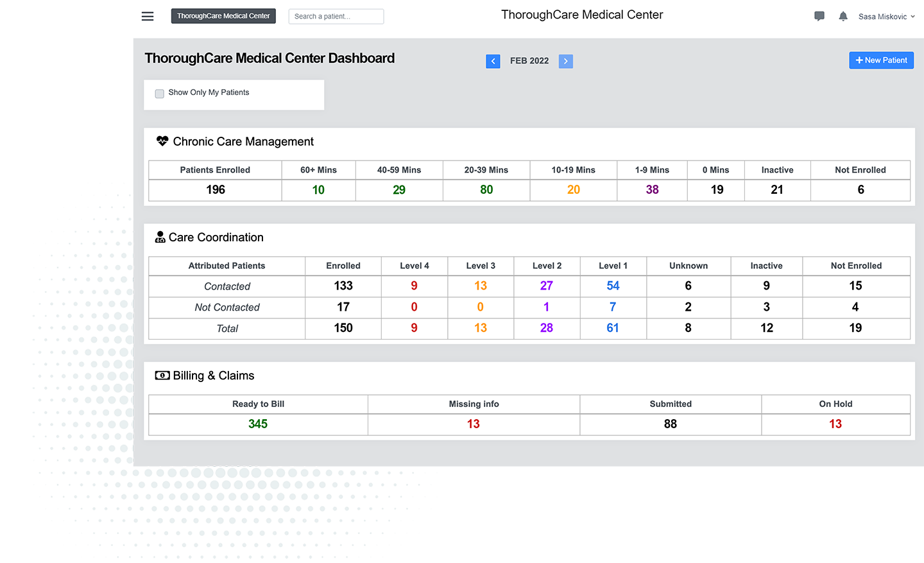Image resolution: width=924 pixels, height=563 pixels.
Task: Open Contacted Level 4 value 9
Action: point(414,286)
